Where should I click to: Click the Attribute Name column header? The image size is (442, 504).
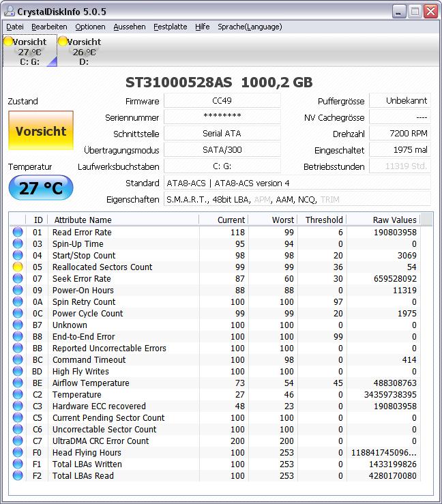[123, 220]
